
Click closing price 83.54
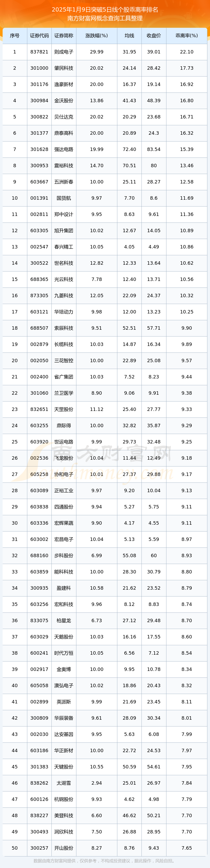[x=154, y=149]
